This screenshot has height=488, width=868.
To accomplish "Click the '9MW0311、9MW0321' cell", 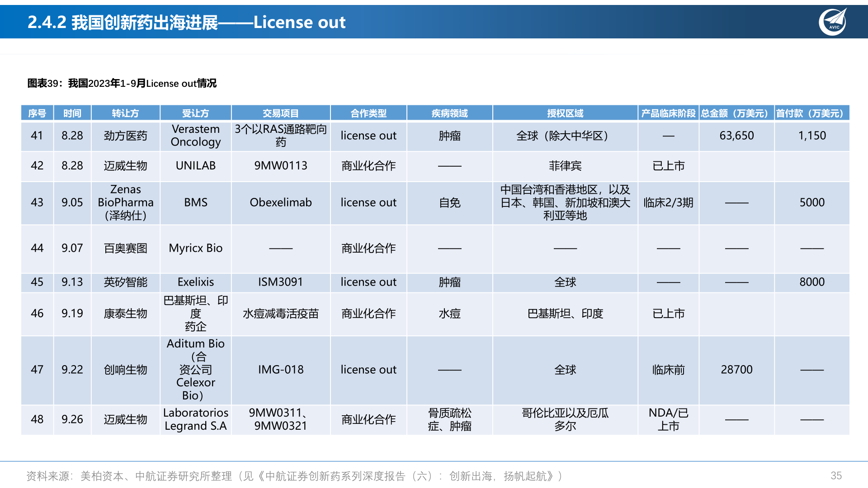I will (281, 419).
